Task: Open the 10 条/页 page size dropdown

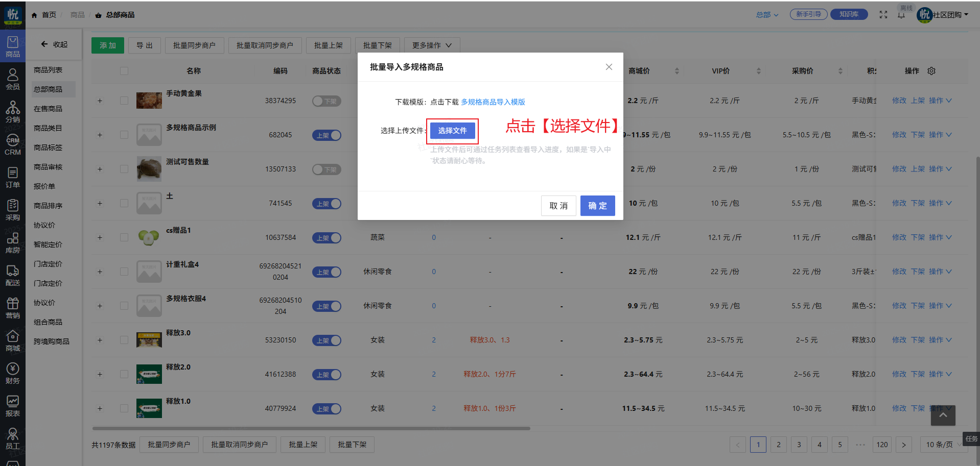Action: [x=942, y=445]
